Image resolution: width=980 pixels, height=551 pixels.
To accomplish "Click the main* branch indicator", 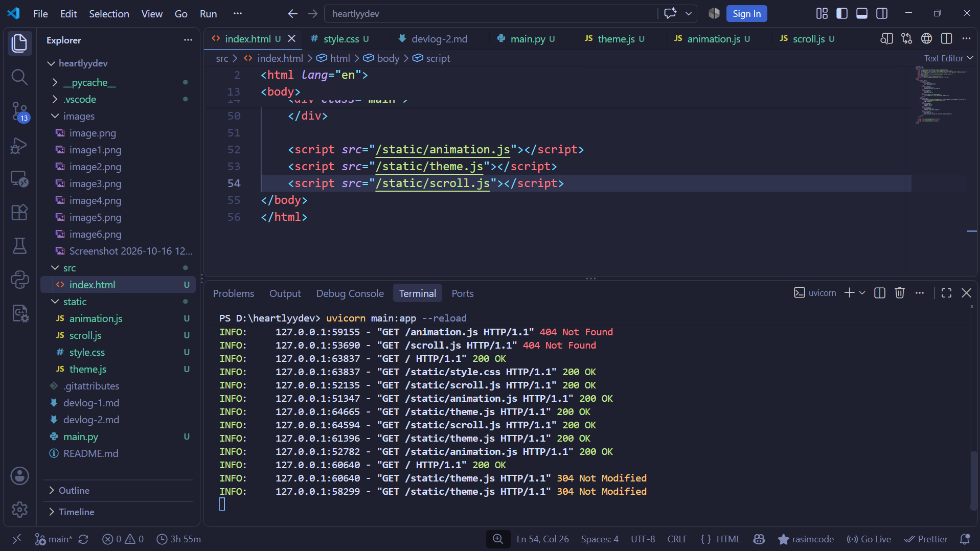I will [54, 539].
